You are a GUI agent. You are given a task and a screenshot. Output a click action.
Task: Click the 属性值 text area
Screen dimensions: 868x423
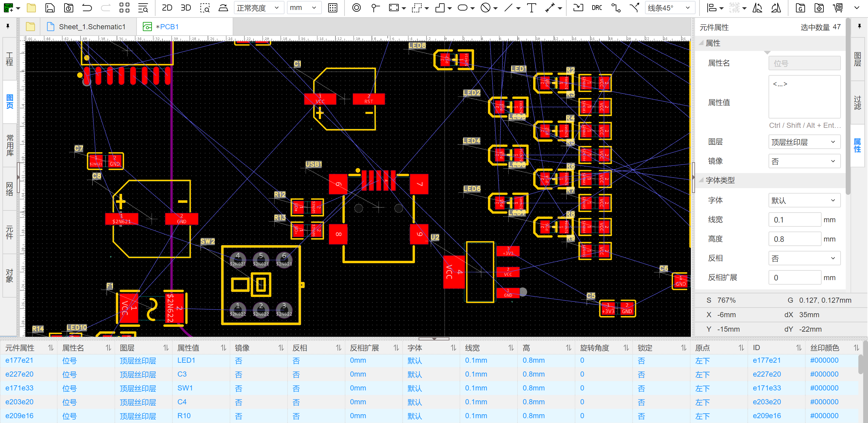804,97
